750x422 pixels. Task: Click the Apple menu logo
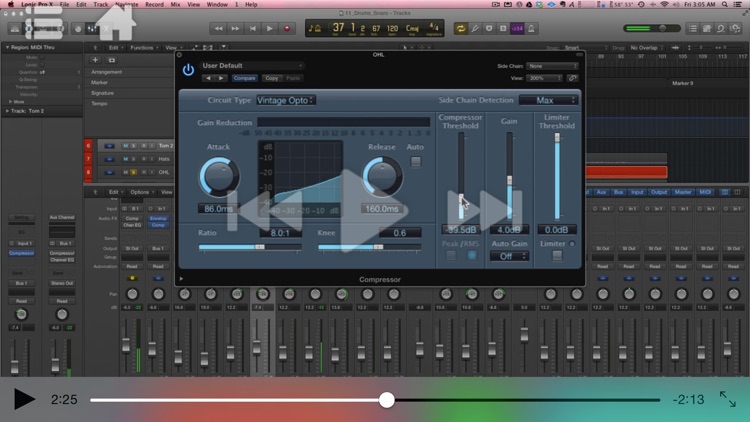11,4
